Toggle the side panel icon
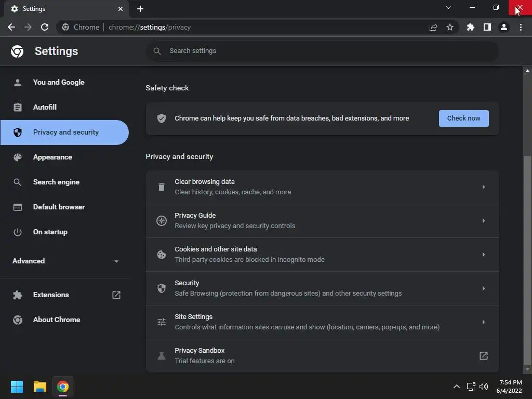 [x=487, y=27]
